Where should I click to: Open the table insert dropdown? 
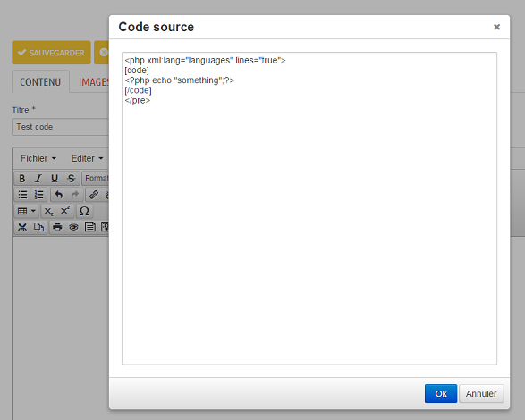click(x=27, y=211)
